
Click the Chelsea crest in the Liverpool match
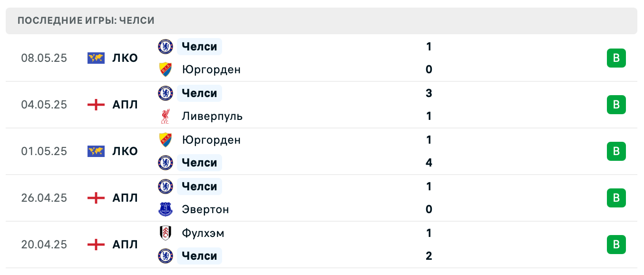(x=165, y=93)
